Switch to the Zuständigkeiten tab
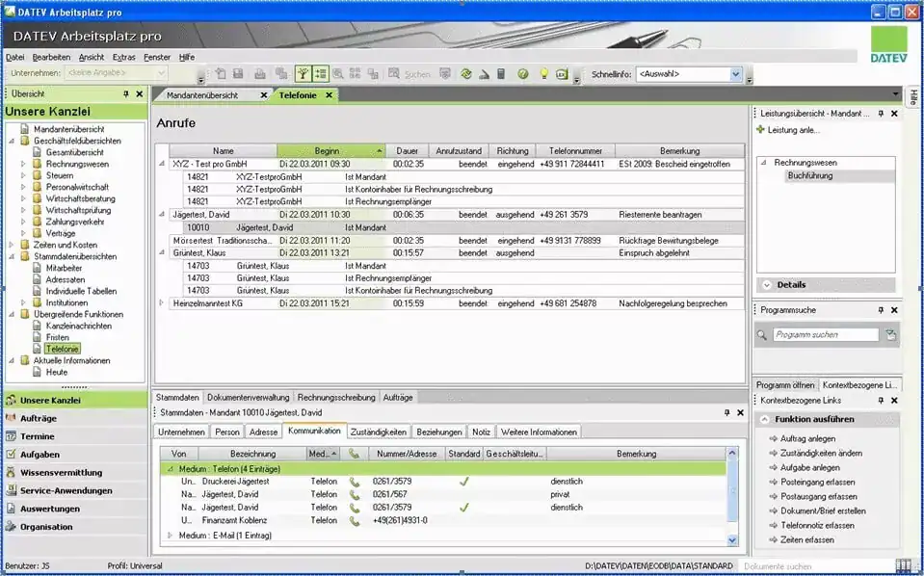Image resolution: width=924 pixels, height=576 pixels. coord(379,432)
